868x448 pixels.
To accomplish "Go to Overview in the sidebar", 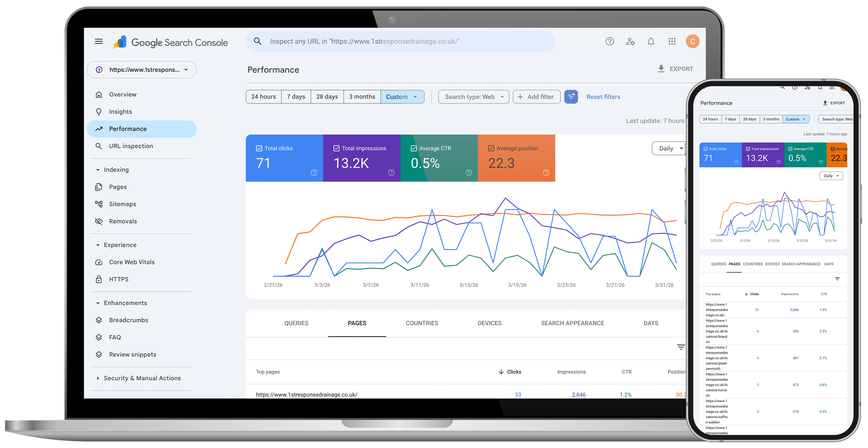I will (142, 94).
